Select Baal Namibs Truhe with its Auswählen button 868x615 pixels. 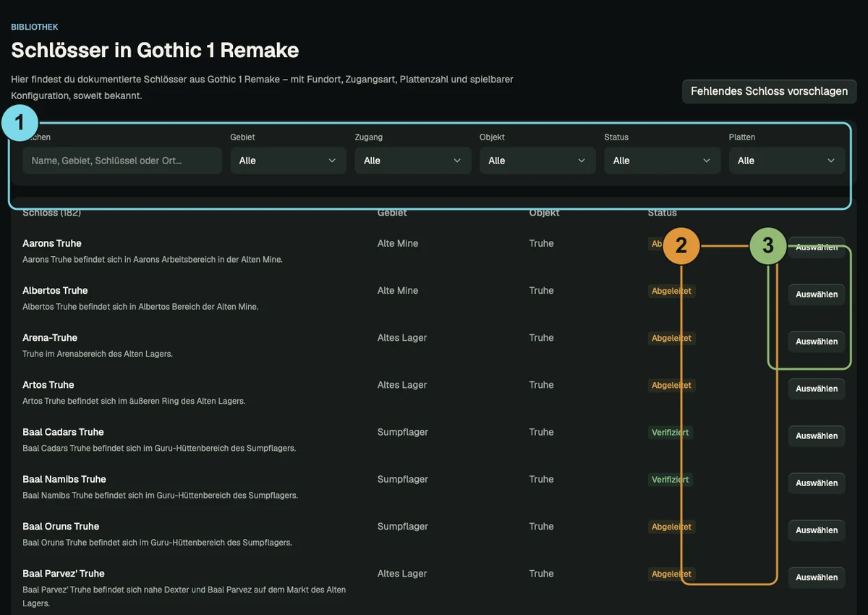(817, 483)
